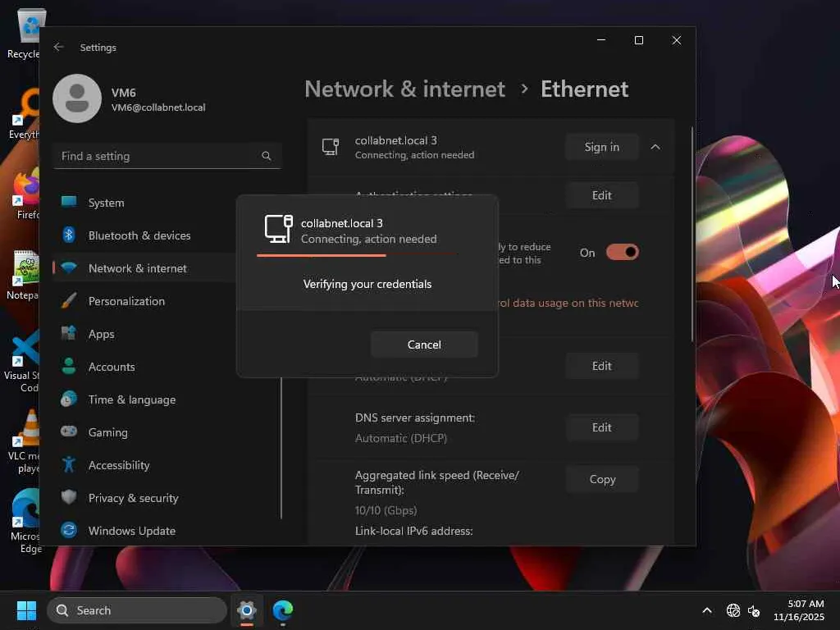Click the sidebar navigation scrollbar
The height and width of the screenshot is (630, 840).
281,448
